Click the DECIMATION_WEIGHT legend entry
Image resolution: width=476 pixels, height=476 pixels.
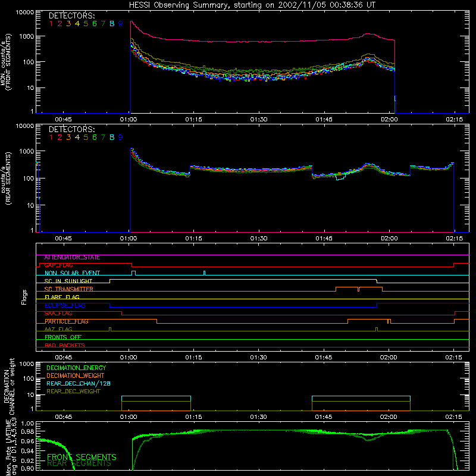(76, 376)
